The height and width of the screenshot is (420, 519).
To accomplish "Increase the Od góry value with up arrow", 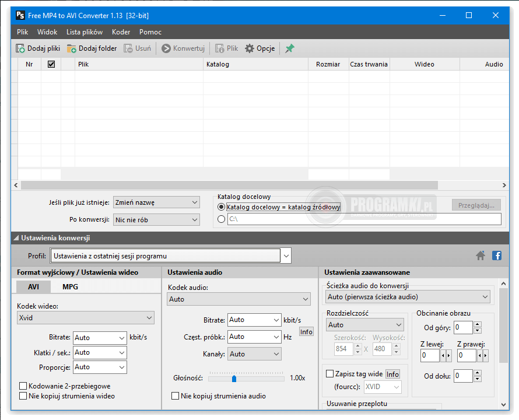I will coord(477,324).
